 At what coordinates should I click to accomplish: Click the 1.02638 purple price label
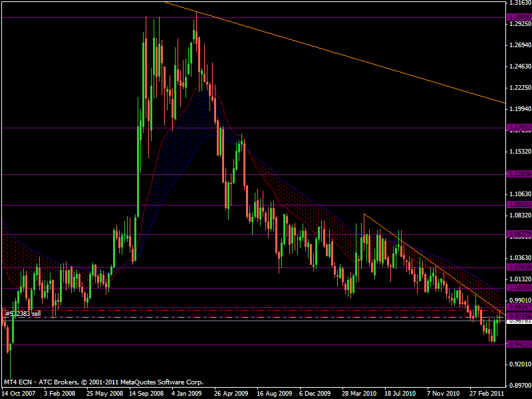point(519,267)
